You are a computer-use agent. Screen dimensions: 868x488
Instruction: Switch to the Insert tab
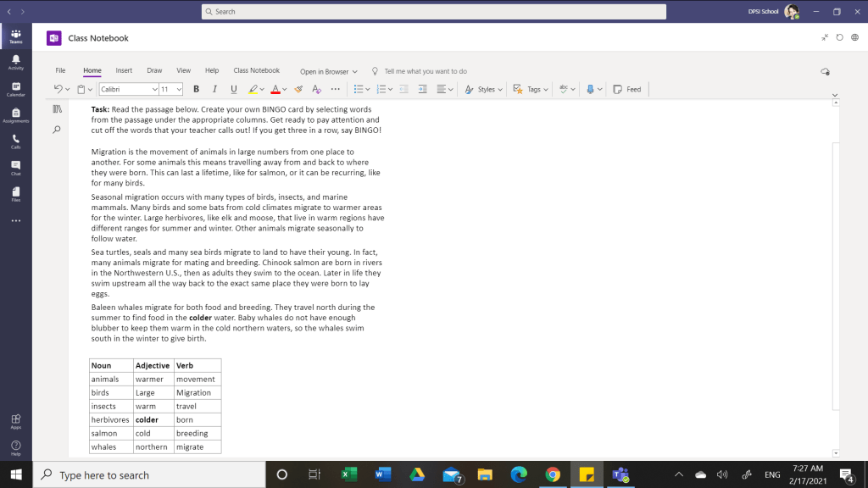click(124, 70)
